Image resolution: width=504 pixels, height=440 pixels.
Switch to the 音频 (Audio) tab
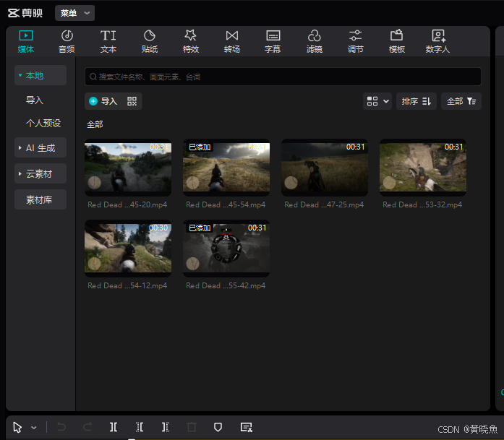67,41
